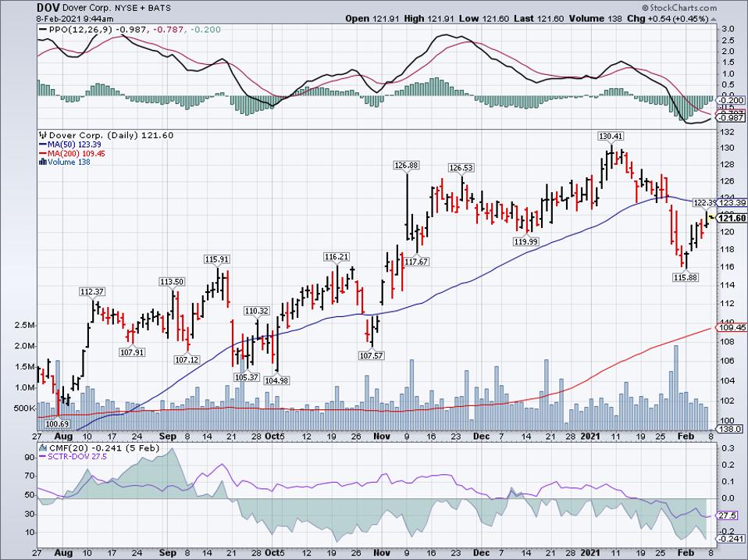Viewport: 748px width, 560px height.
Task: Click the 100.69 low price label
Action: pos(57,423)
